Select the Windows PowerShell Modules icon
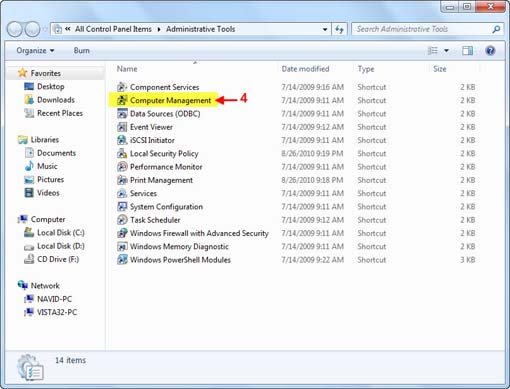Image resolution: width=510 pixels, height=389 pixels. (x=122, y=260)
